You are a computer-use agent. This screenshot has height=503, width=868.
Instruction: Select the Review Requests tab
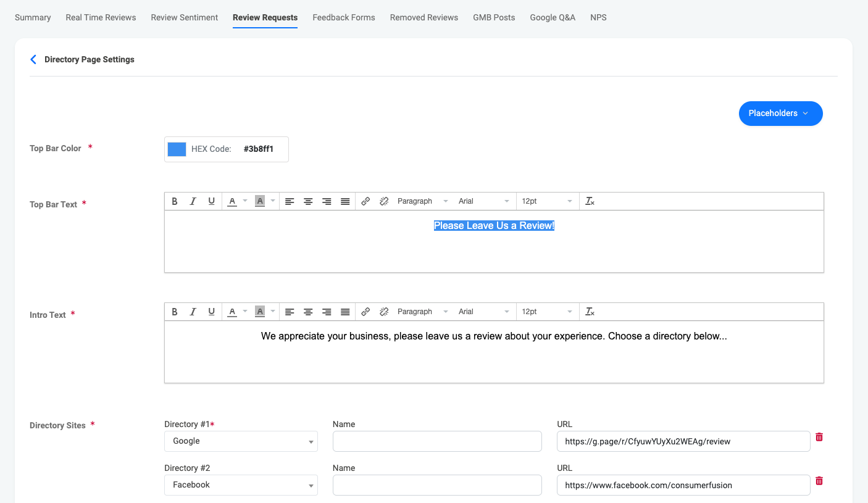tap(265, 17)
